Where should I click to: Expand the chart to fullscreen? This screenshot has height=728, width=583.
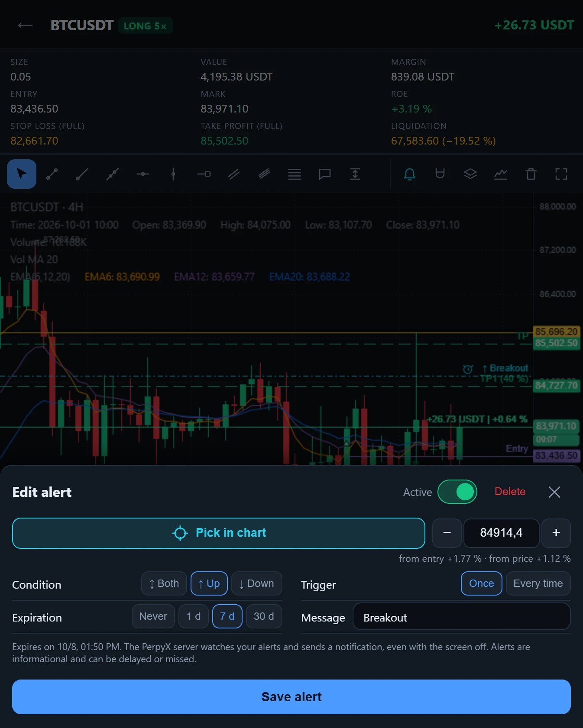point(561,174)
